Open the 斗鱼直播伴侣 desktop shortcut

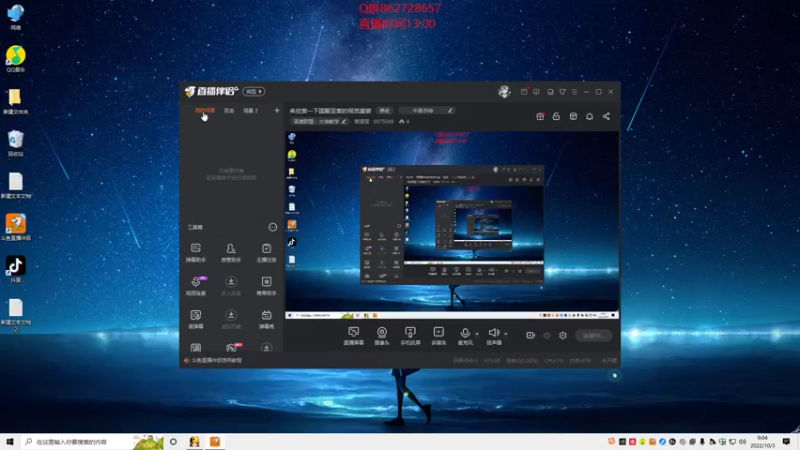click(16, 227)
